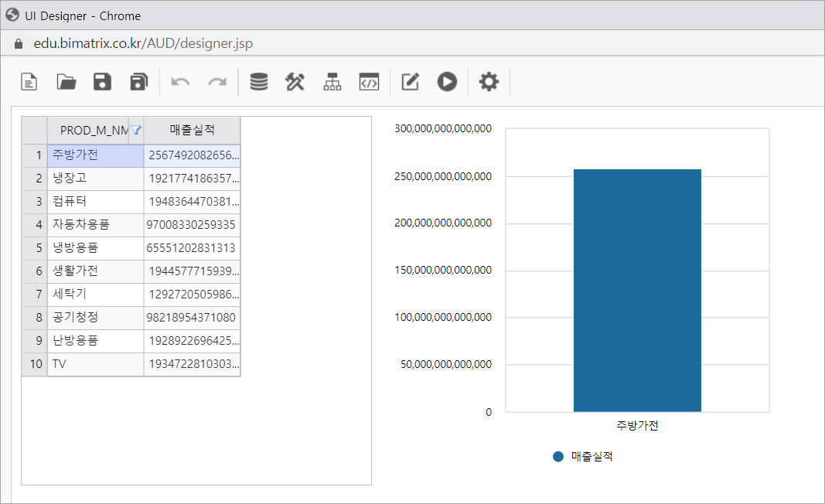This screenshot has height=504, width=825.
Task: Undo the last action
Action: pyautogui.click(x=180, y=82)
